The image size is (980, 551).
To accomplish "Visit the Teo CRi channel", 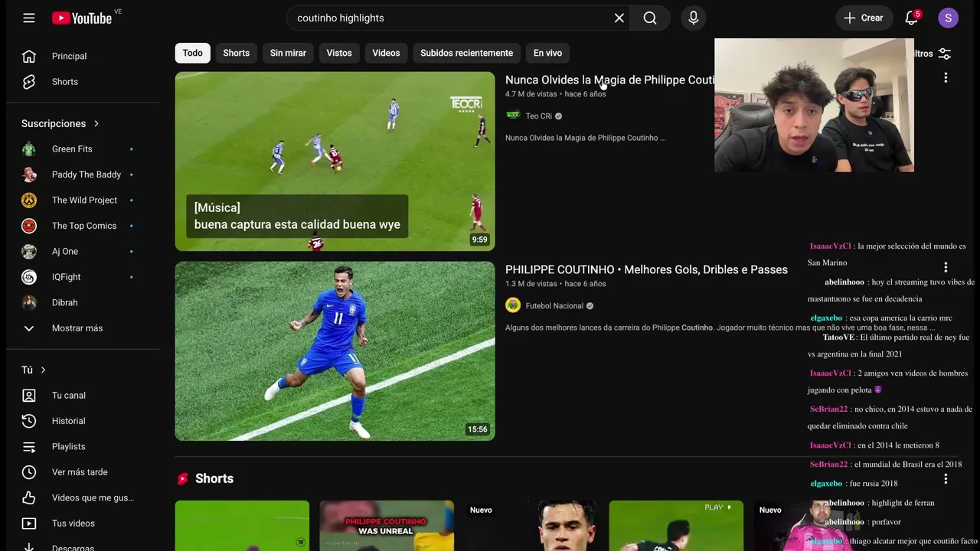I will pos(539,116).
